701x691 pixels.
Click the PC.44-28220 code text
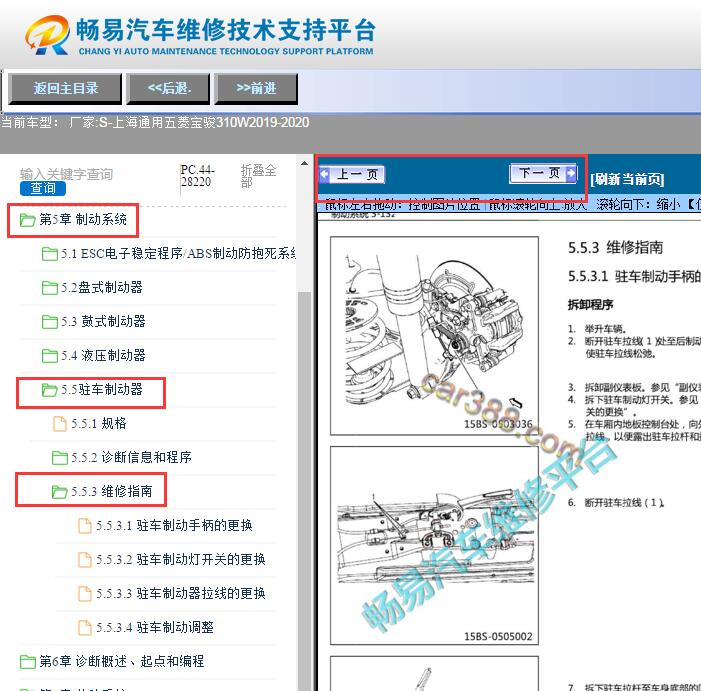[x=197, y=176]
